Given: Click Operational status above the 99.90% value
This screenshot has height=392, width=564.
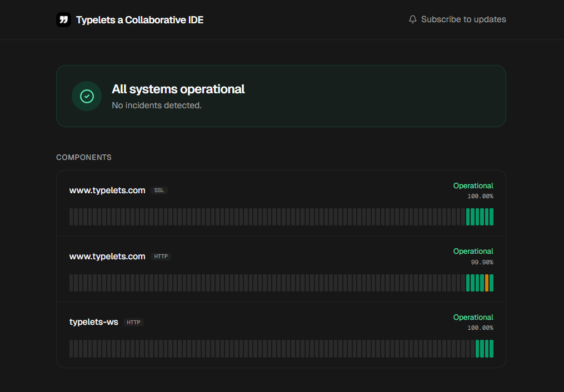Looking at the screenshot, I should pos(473,252).
